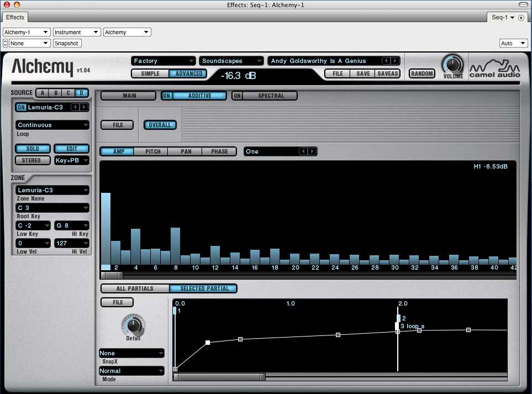
Task: Open the Hi Vel 127 dropdown
Action: (72, 243)
